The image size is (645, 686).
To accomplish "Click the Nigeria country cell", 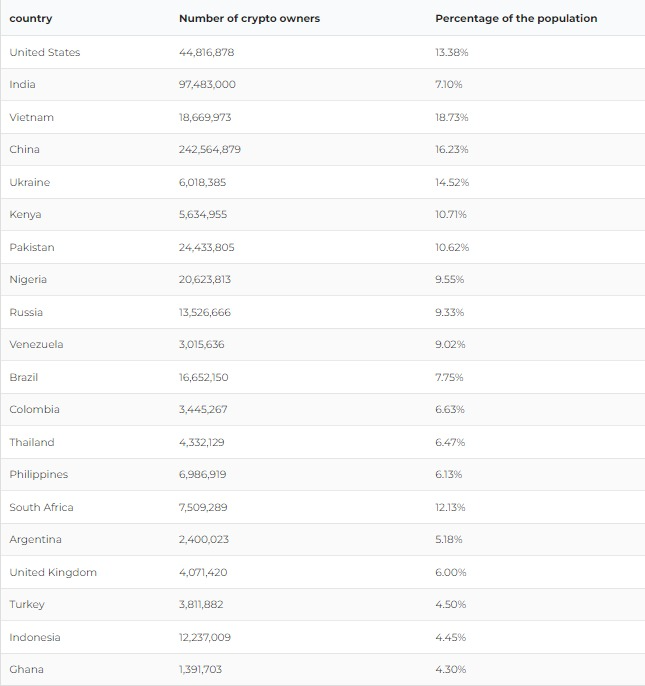I will point(28,280).
